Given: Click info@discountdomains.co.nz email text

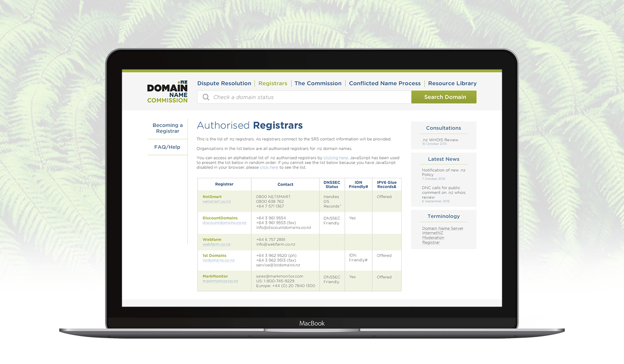Looking at the screenshot, I should point(283,228).
